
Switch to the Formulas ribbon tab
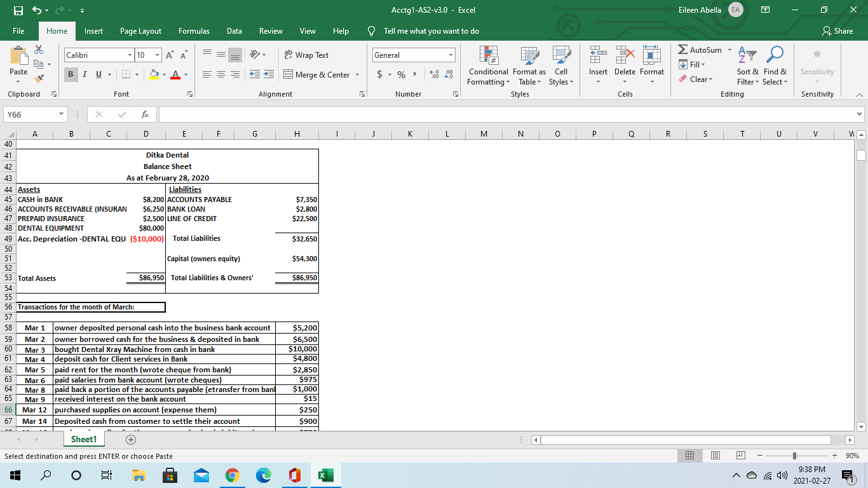point(194,30)
